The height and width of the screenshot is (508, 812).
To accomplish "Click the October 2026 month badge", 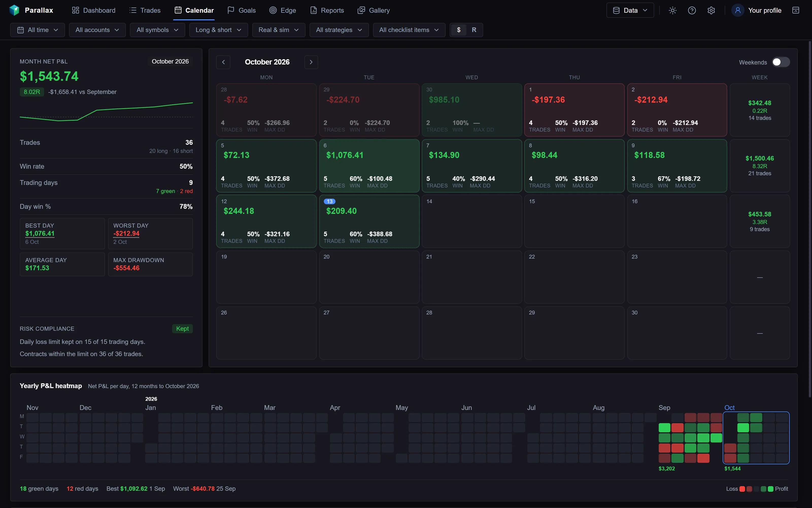I will (170, 61).
